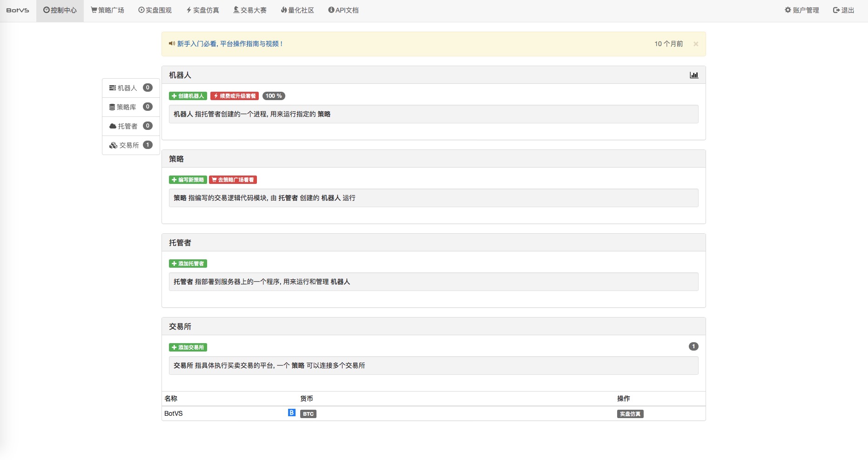Go to 策略广场 in the navbar
Viewport: 868px width, 460px height.
point(108,10)
